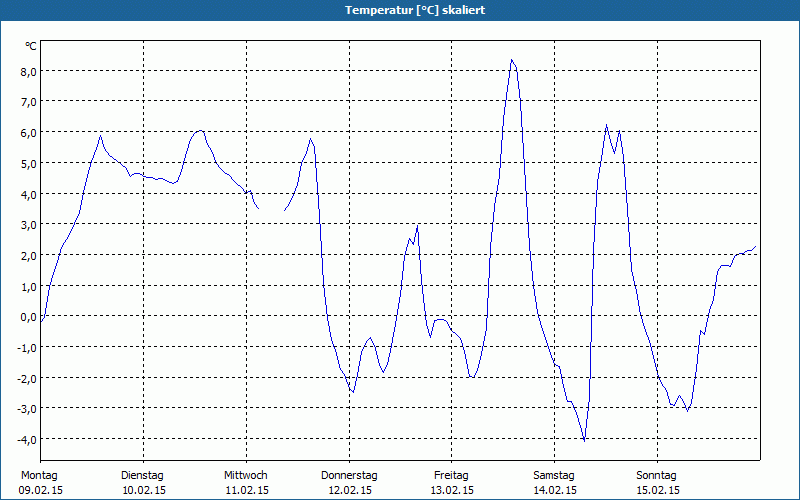Click the 09.02.15 date label

tap(40, 490)
